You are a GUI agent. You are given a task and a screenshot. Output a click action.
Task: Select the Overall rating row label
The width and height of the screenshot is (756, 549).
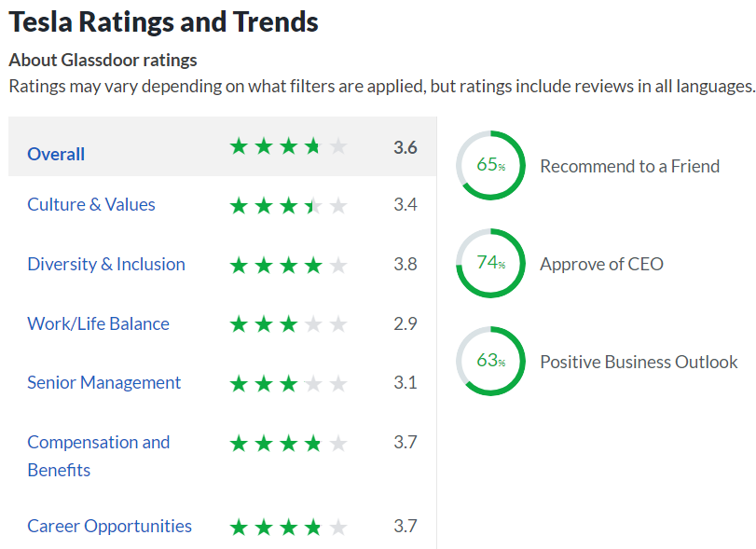tap(56, 154)
